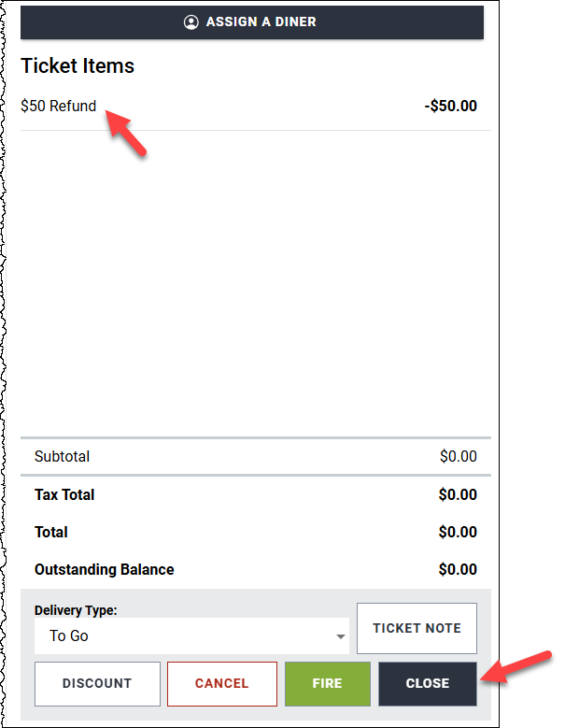The width and height of the screenshot is (565, 728).
Task: Click the Tax Total row
Action: coord(256,495)
